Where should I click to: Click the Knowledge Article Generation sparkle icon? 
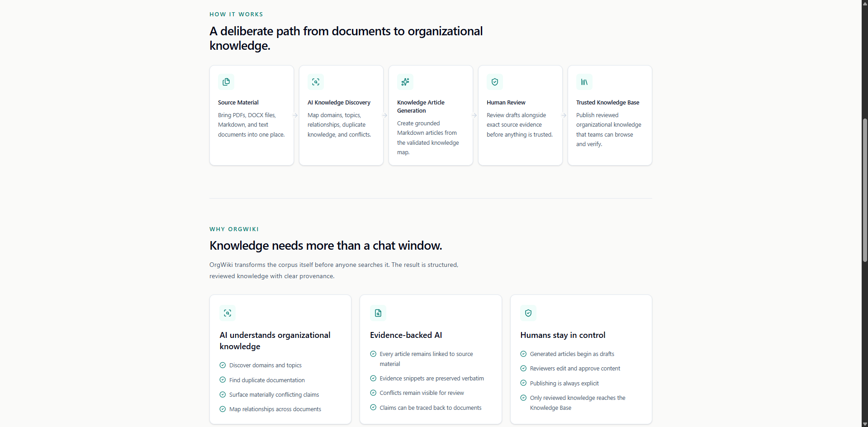[x=405, y=82]
